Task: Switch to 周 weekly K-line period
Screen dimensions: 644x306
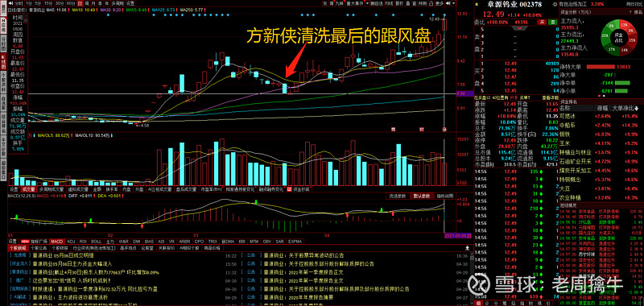Action: click(86, 4)
